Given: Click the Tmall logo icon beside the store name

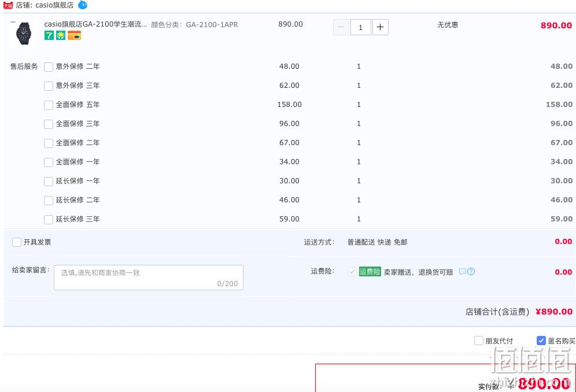Looking at the screenshot, I should click(x=8, y=5).
